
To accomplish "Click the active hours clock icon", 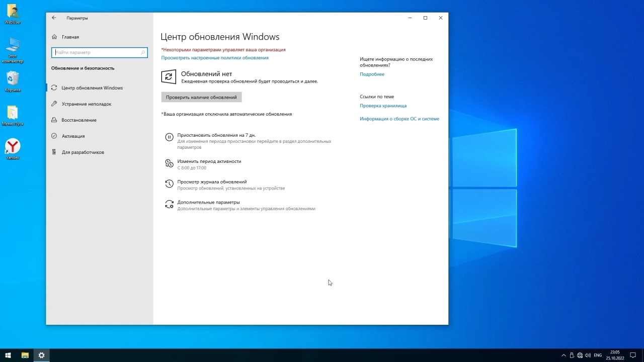I will pos(169,163).
